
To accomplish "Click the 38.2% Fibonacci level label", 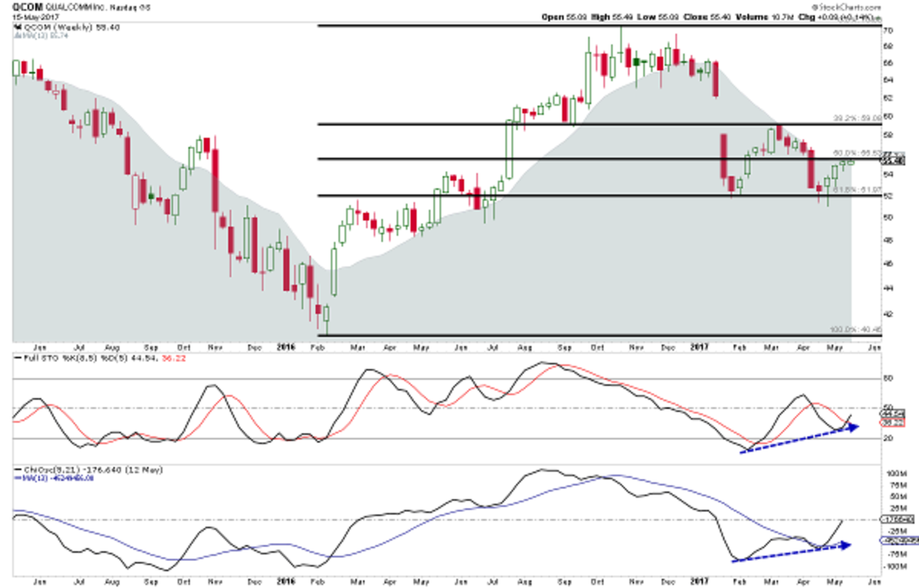I will pyautogui.click(x=857, y=119).
